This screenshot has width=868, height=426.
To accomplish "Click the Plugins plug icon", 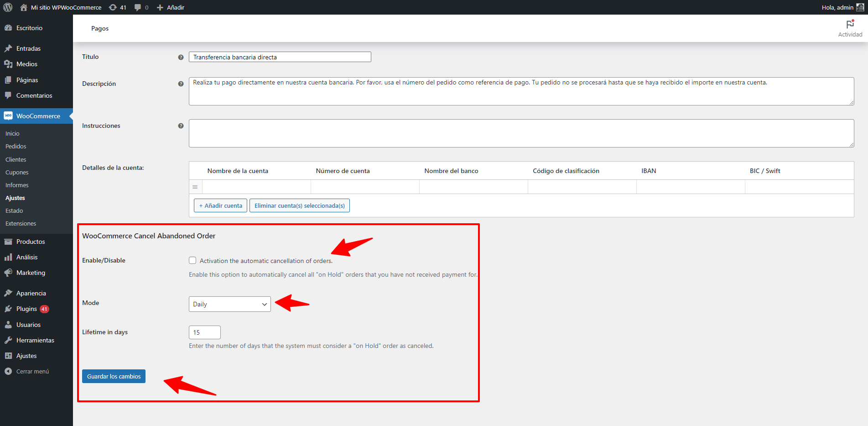I will coord(8,309).
